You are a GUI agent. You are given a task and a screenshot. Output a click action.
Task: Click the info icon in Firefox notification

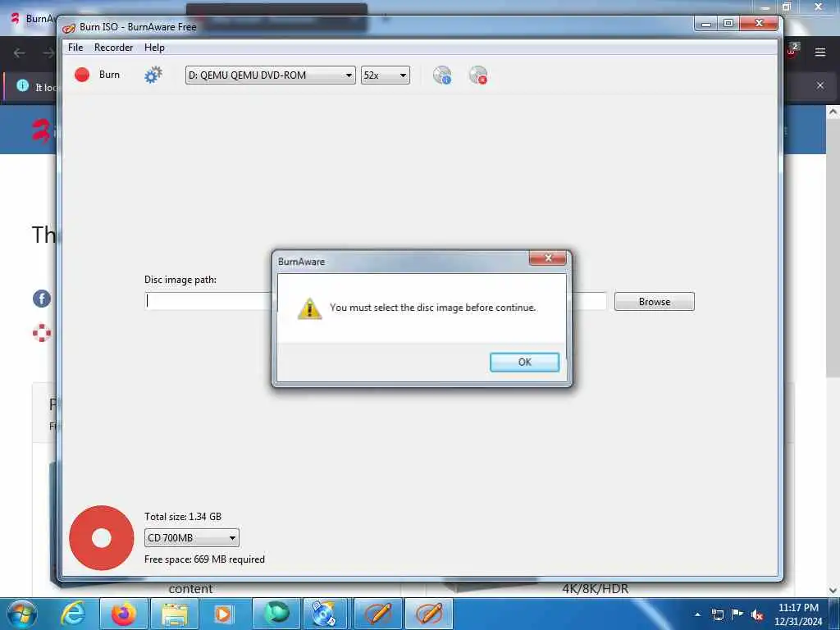[x=22, y=85]
